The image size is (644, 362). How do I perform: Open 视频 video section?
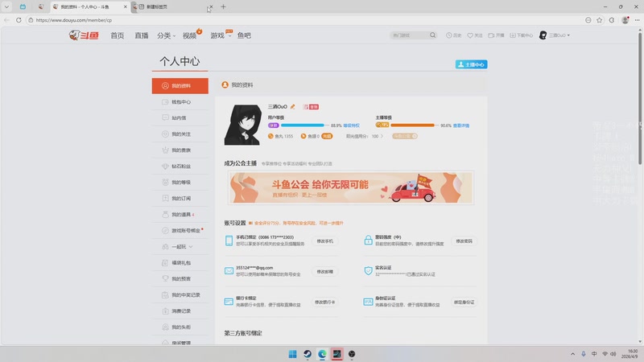point(190,35)
